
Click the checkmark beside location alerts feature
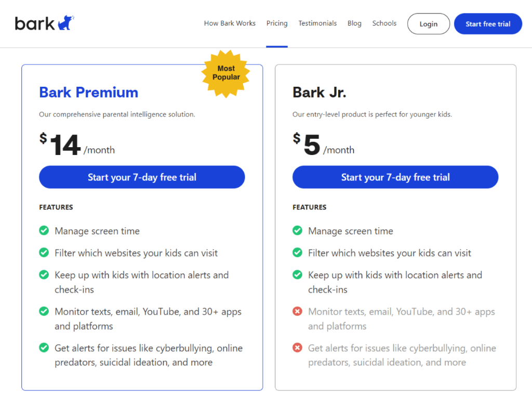pos(44,275)
